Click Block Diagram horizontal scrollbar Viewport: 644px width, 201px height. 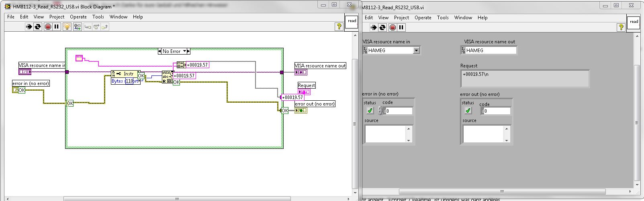point(177,198)
